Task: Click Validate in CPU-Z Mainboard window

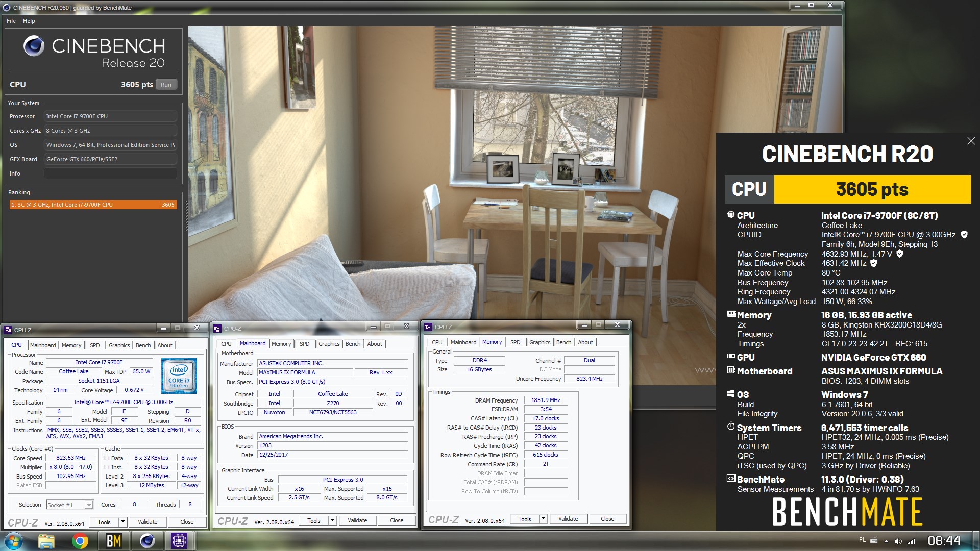Action: coord(357,520)
